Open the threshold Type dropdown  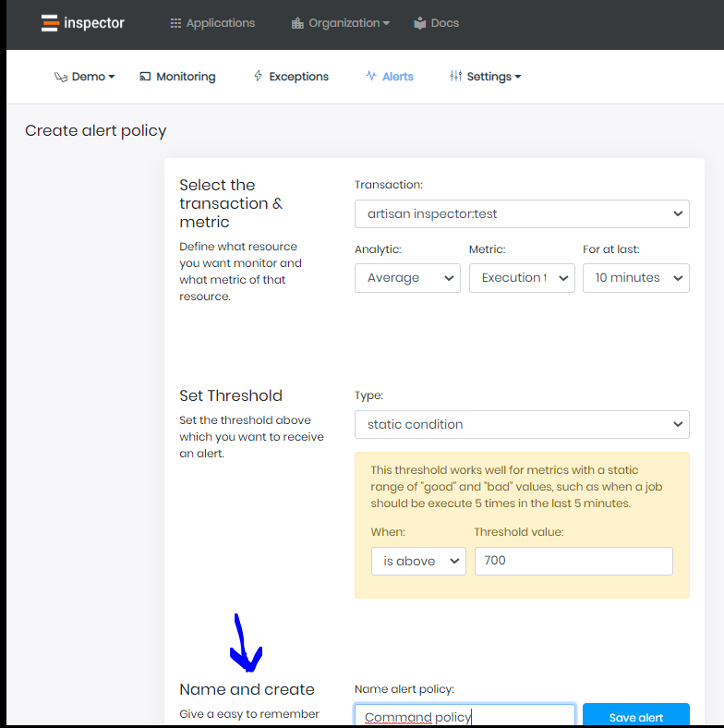[522, 424]
